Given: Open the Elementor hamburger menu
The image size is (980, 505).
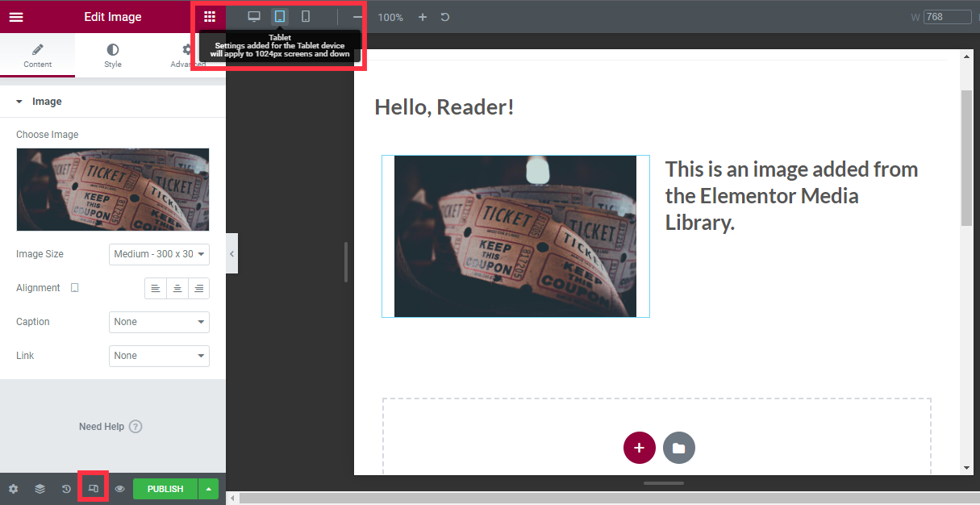Looking at the screenshot, I should 16,17.
